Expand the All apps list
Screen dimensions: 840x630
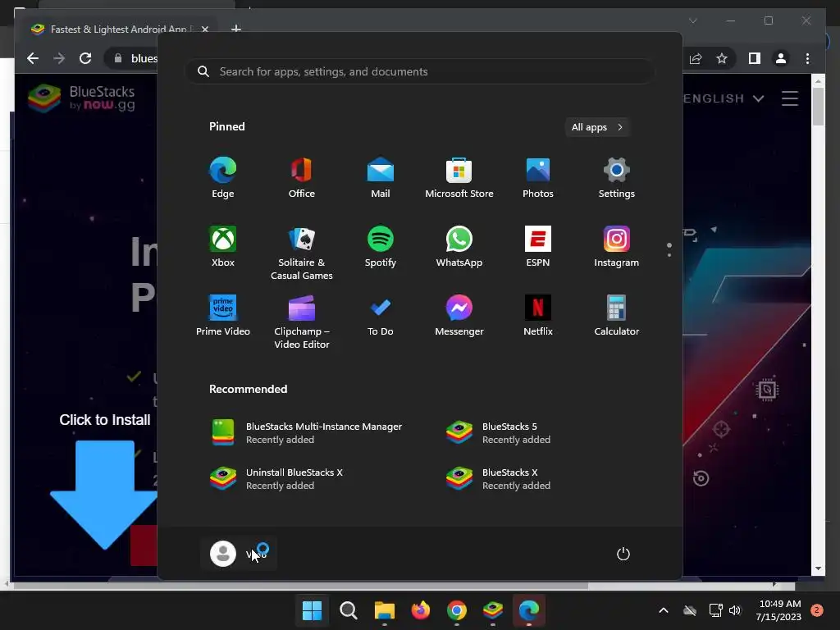(x=597, y=127)
